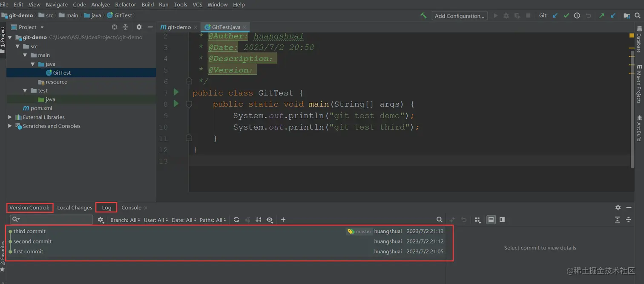Click the locate target icon in Project panel
644x284 pixels.
point(114,27)
